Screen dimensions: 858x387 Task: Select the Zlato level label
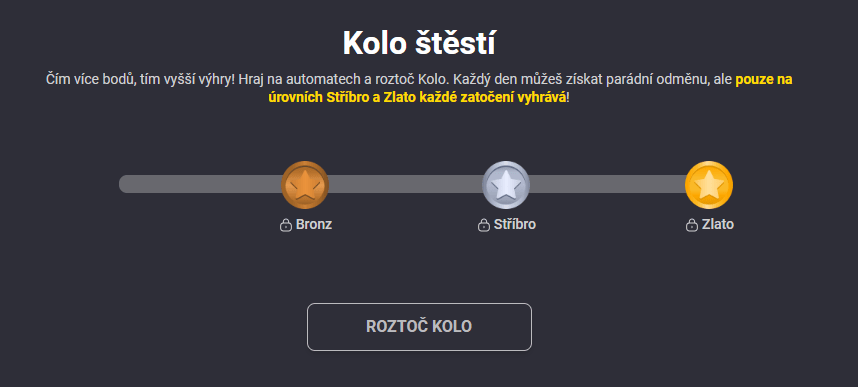(718, 224)
